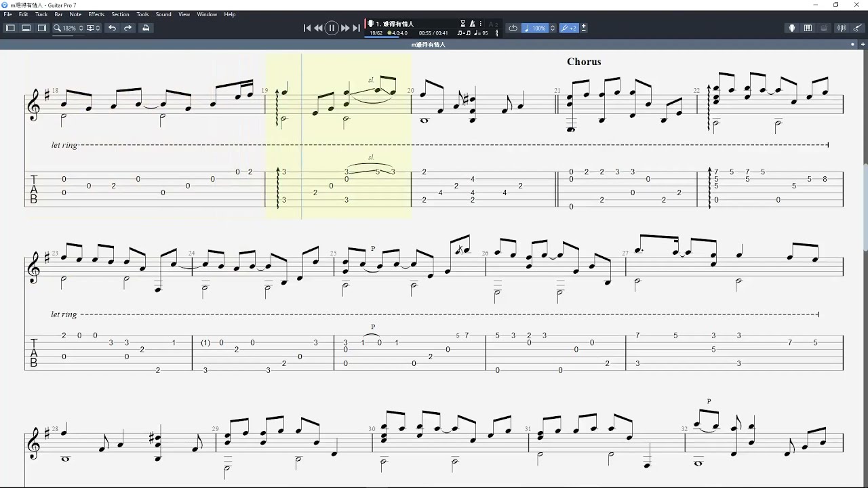Toggle the triplet feel icon
The width and height of the screenshot is (868, 488).
[464, 33]
